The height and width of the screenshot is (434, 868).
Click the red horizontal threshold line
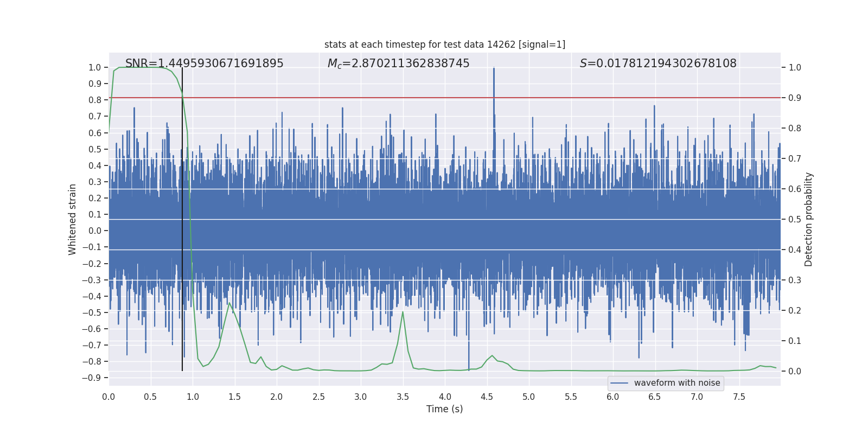point(445,98)
